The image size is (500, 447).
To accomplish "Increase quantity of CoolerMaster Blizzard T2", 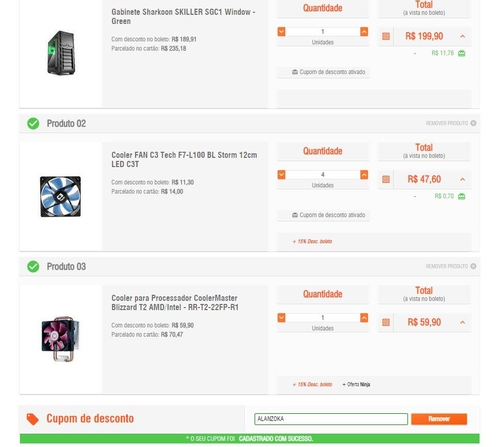I will (364, 318).
